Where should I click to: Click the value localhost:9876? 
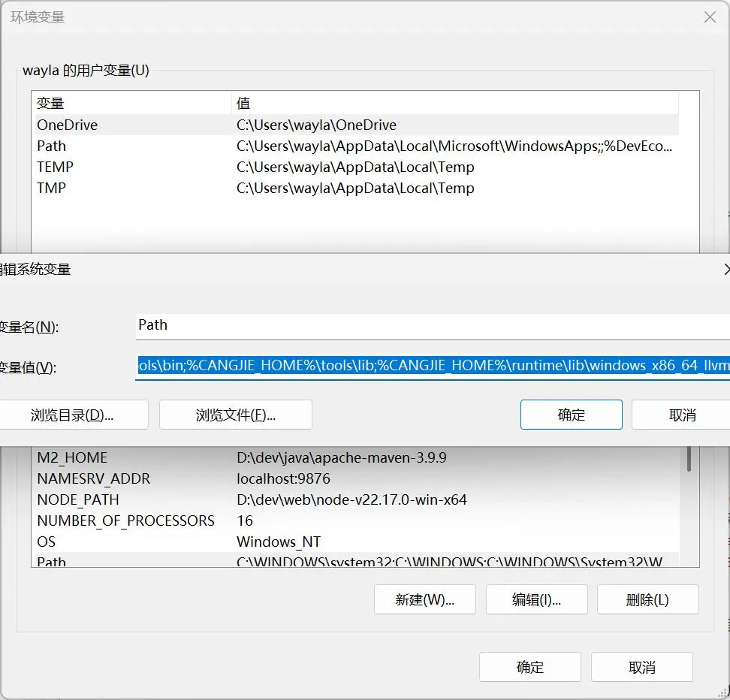click(283, 478)
